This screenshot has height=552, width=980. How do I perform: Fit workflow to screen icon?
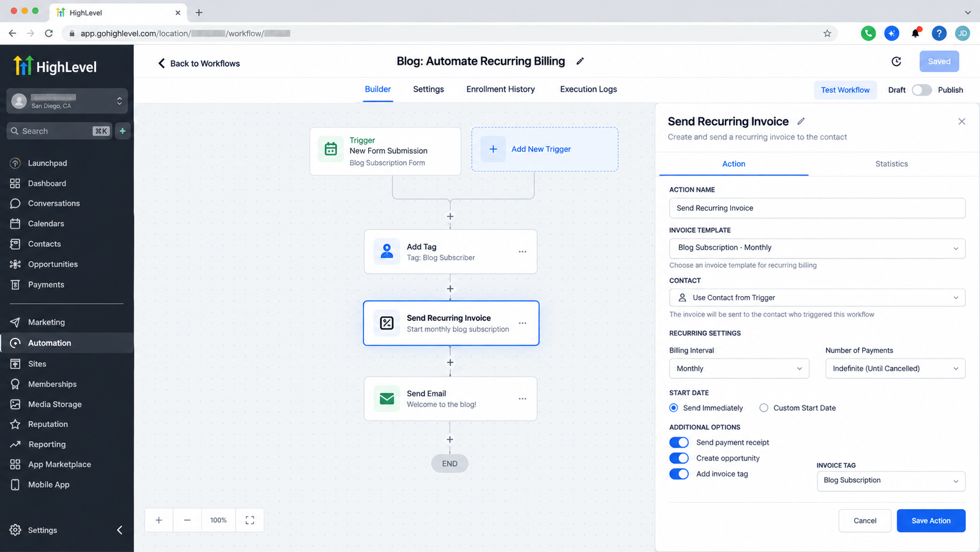[x=250, y=520]
